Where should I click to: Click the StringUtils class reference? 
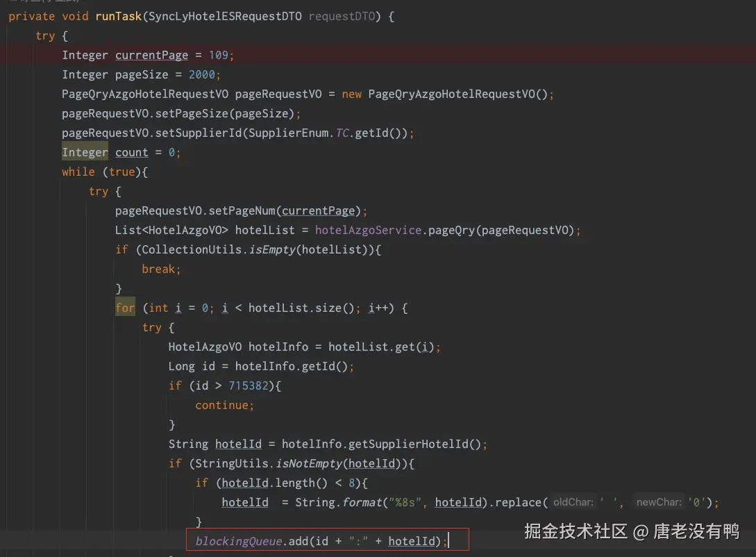231,463
